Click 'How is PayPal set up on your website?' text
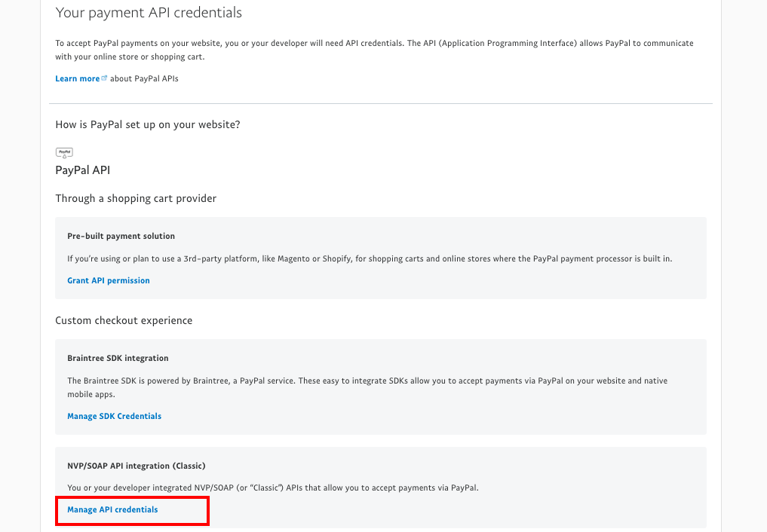This screenshot has height=532, width=767. pyautogui.click(x=148, y=124)
